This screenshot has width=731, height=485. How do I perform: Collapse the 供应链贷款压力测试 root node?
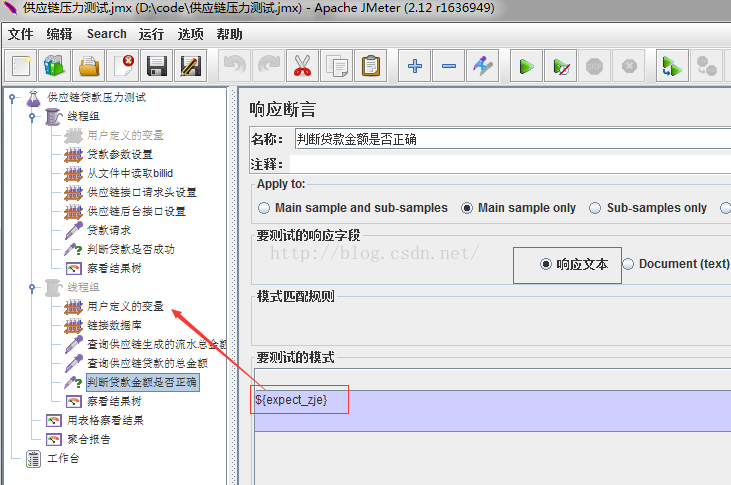pos(12,97)
